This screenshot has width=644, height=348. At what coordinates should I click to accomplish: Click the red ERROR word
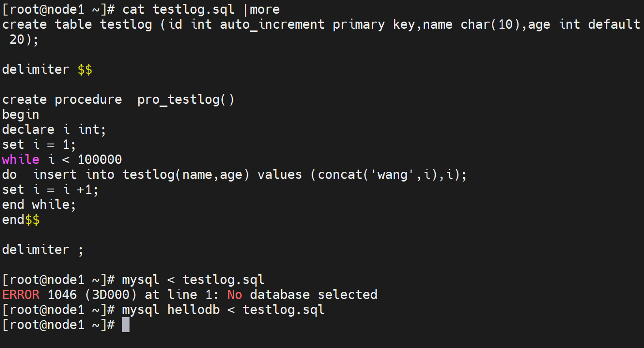coord(20,295)
